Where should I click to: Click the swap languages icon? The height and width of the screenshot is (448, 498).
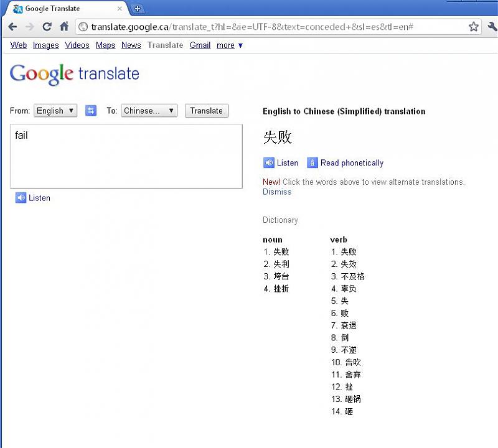click(91, 111)
